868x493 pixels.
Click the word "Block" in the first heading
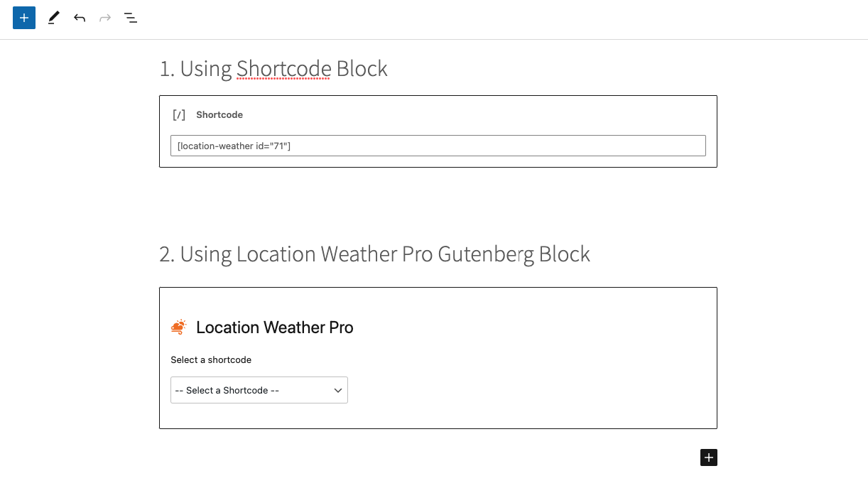pyautogui.click(x=362, y=69)
